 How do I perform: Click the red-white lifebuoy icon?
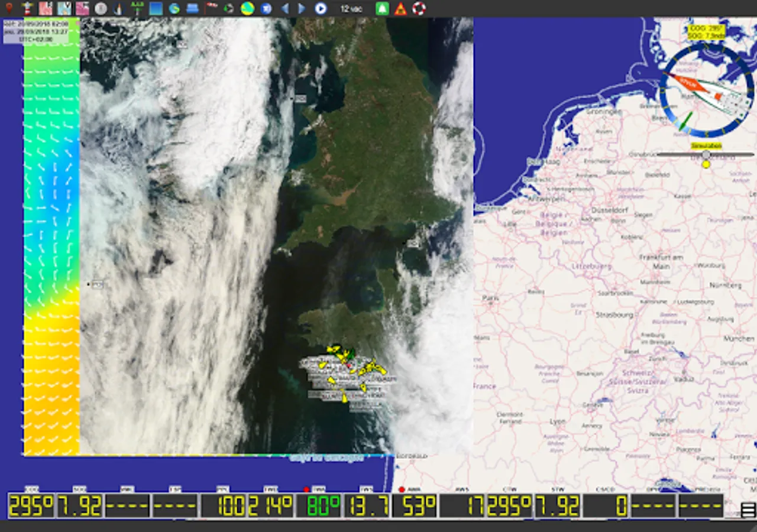pos(419,8)
